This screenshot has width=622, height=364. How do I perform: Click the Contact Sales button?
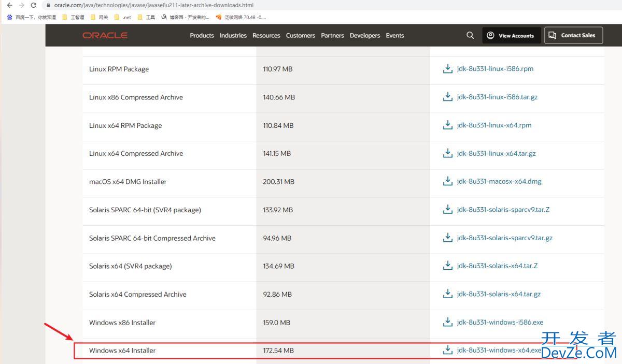pos(573,35)
